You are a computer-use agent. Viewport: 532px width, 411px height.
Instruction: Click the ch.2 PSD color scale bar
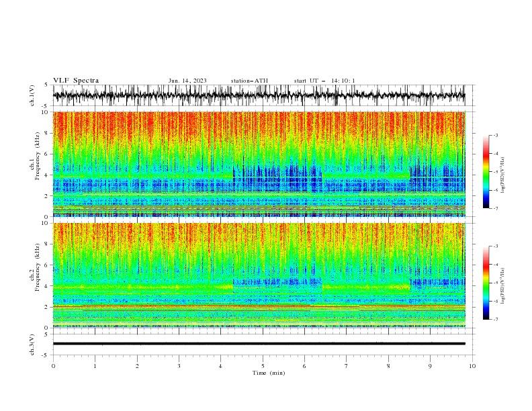pyautogui.click(x=486, y=283)
